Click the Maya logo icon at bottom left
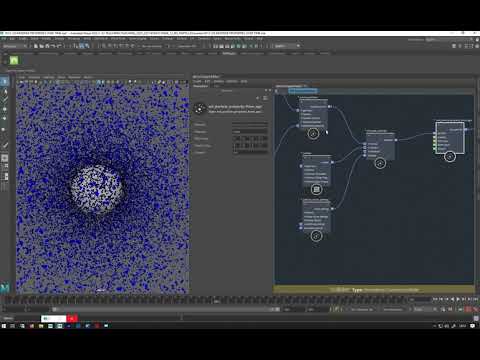Screen dimensions: 480x360 (5, 287)
